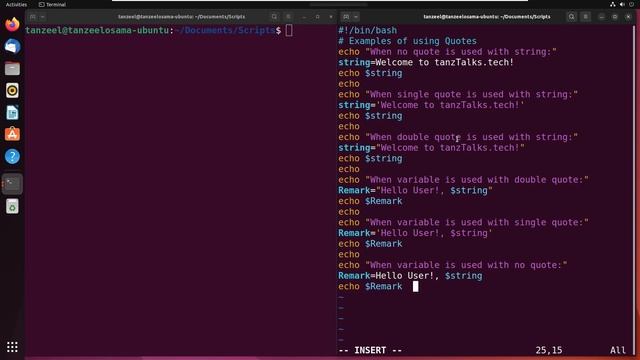Click search icon in right terminal header
The width and height of the screenshot is (640, 360).
point(571,17)
